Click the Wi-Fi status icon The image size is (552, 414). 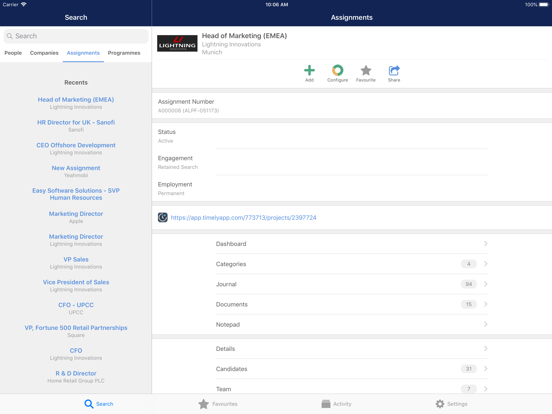24,5
